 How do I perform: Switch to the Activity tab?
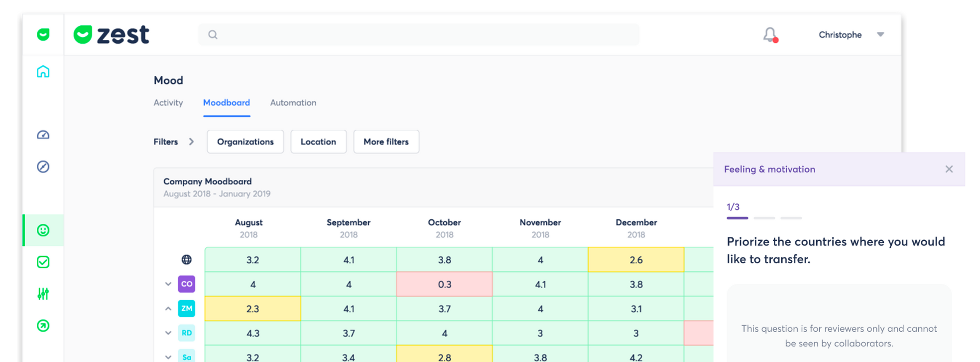[x=168, y=102]
